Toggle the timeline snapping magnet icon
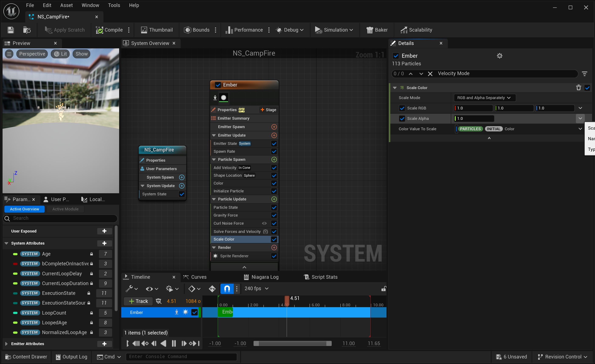This screenshot has height=364, width=595. click(227, 288)
